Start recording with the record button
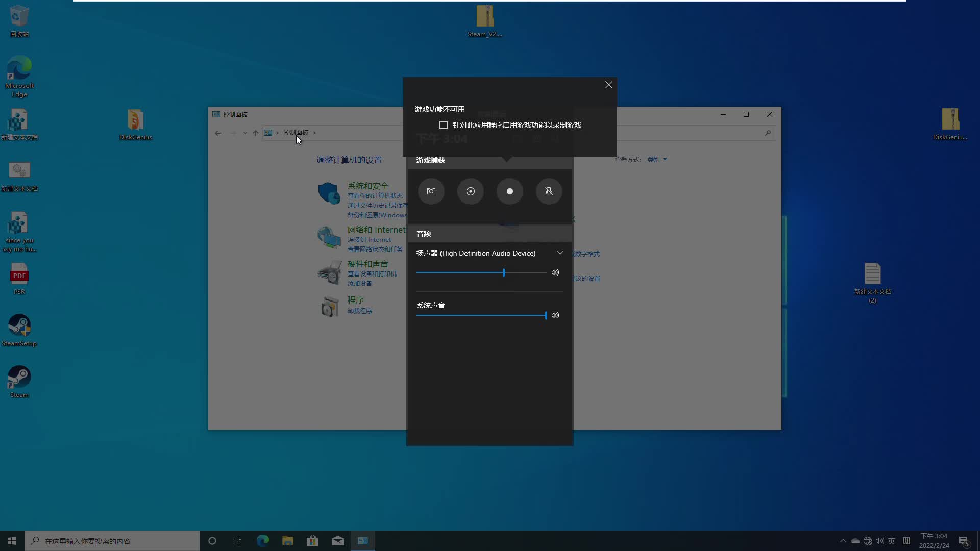 point(509,191)
